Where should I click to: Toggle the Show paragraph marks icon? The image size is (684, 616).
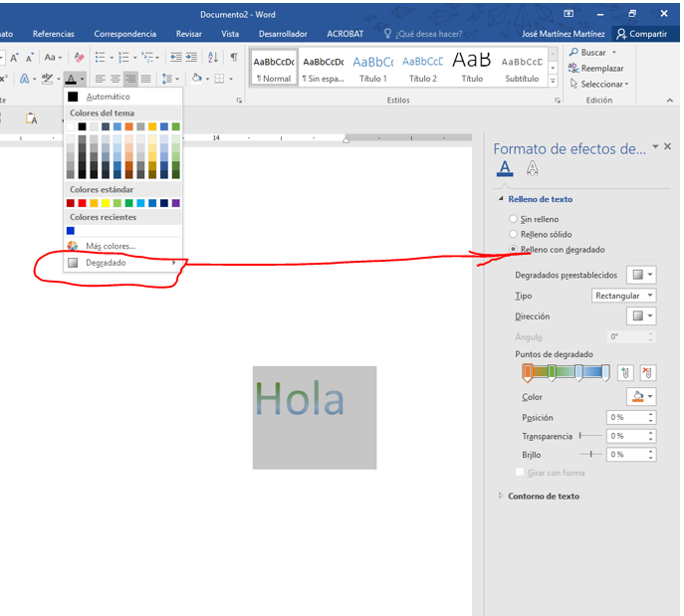[x=234, y=57]
